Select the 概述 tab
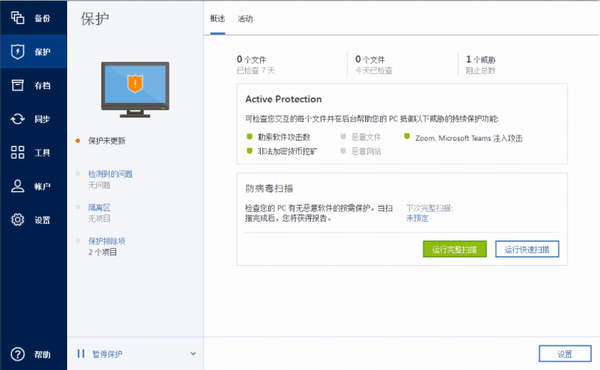 click(217, 18)
